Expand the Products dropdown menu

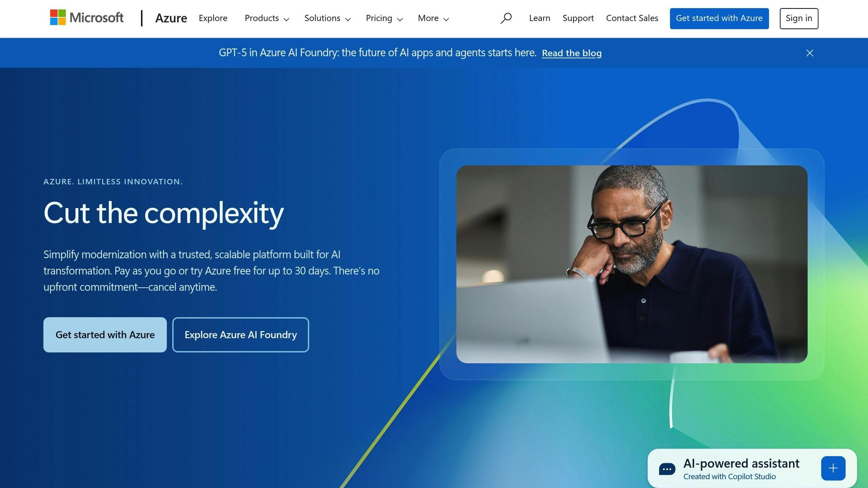pos(267,18)
